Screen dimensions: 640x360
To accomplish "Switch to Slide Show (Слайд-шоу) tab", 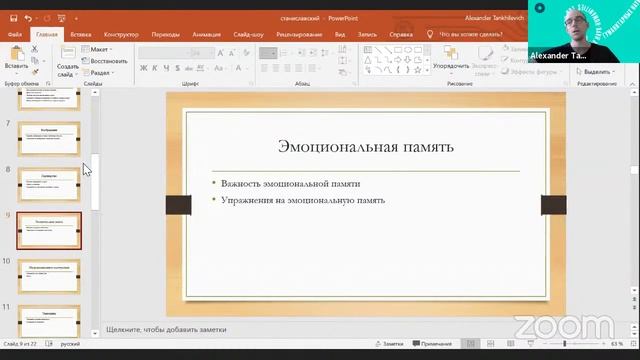I will point(248,34).
